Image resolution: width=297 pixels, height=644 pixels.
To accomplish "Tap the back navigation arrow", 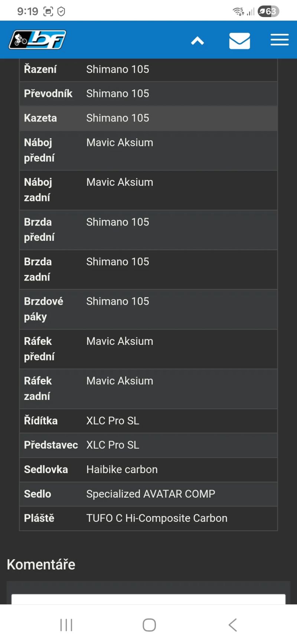I will click(232, 625).
